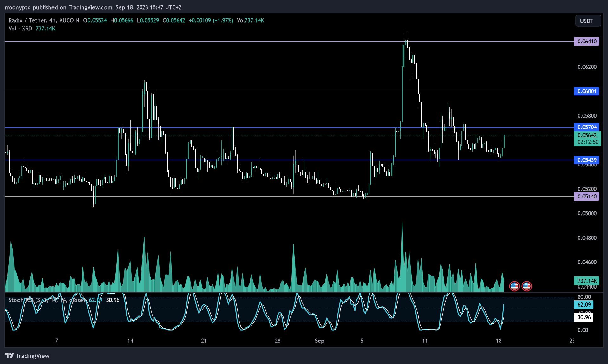Screen dimensions: 608x364
Task: Click the 0.05800 price axis tick
Action: [587, 116]
